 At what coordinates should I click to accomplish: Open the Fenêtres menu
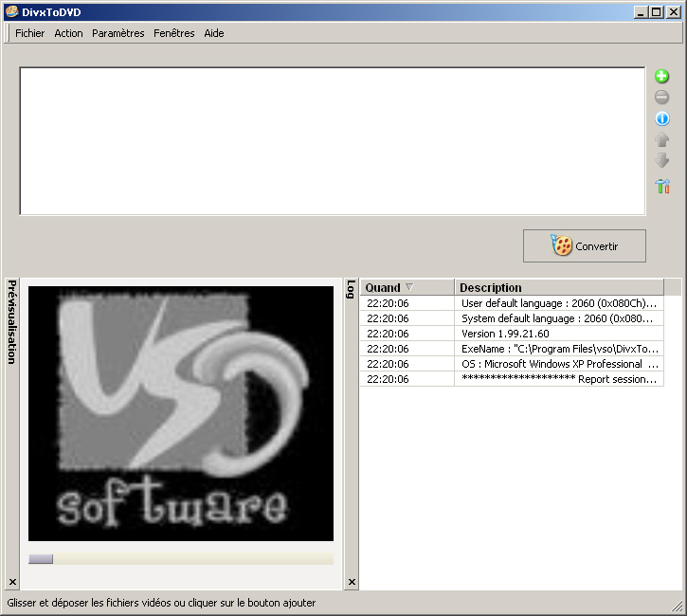(x=174, y=33)
